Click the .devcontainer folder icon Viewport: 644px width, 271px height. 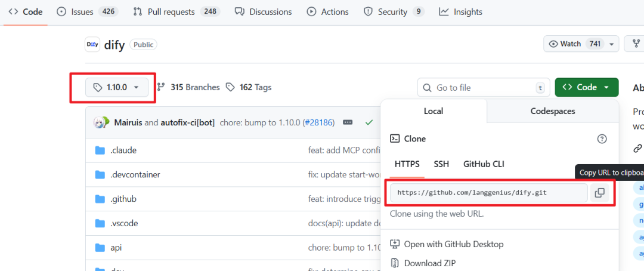pos(100,175)
